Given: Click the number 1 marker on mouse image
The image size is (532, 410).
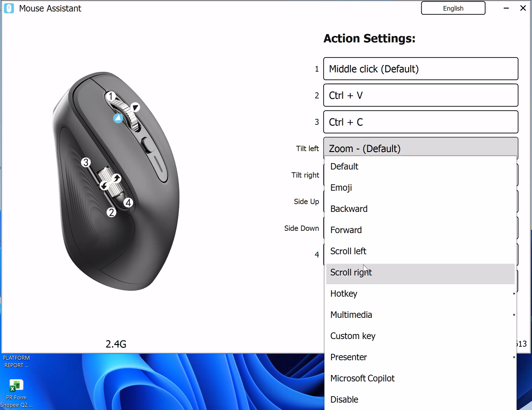Looking at the screenshot, I should coord(110,96).
